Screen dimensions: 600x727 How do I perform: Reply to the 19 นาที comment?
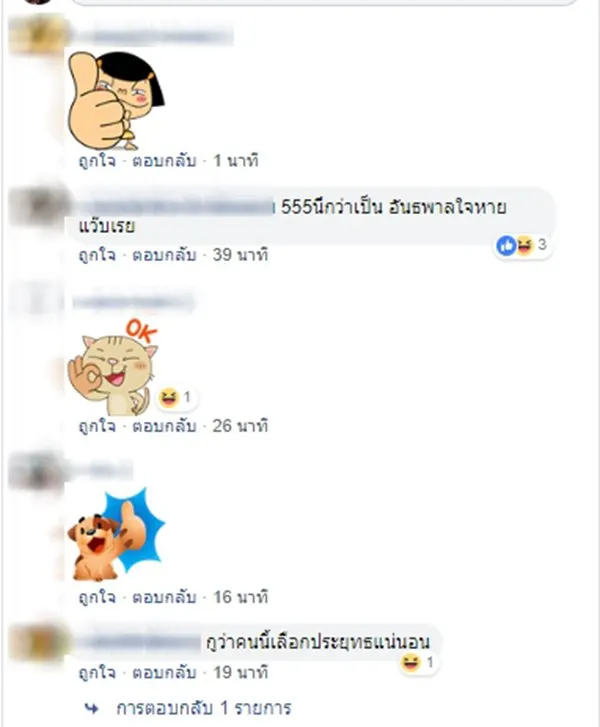164,673
